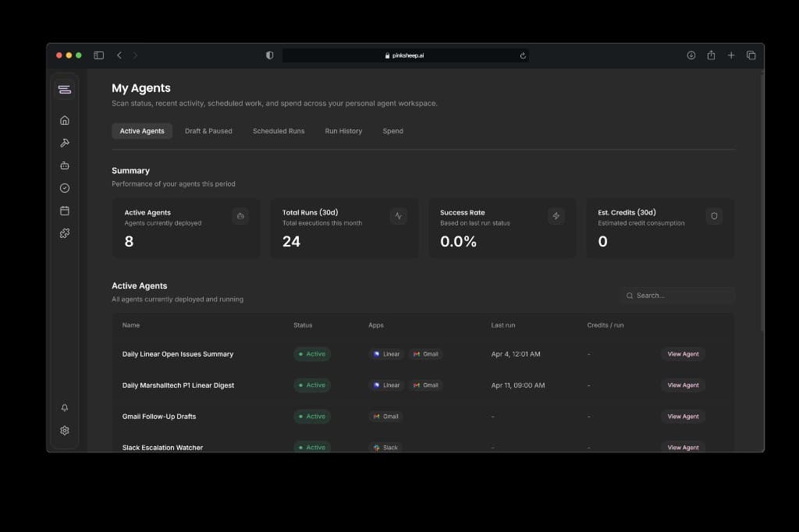Click the hammer build tool sidebar icon
This screenshot has height=532, width=799.
pyautogui.click(x=65, y=143)
